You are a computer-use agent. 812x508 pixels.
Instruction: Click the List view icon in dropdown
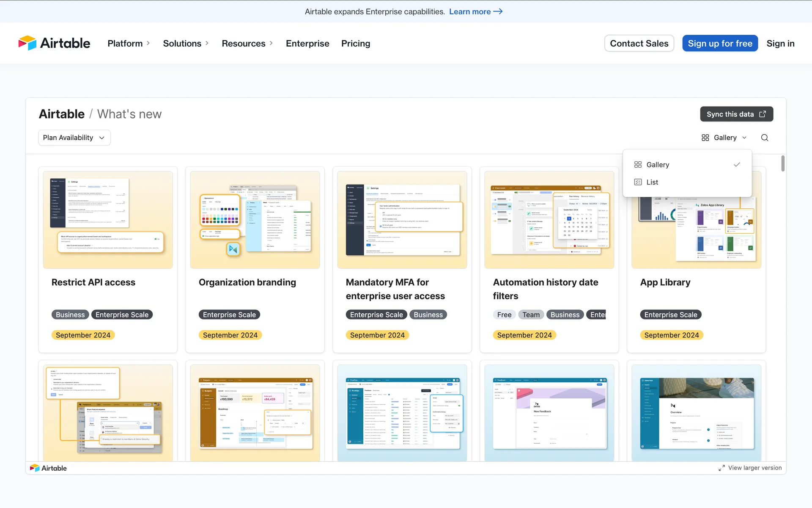(638, 182)
